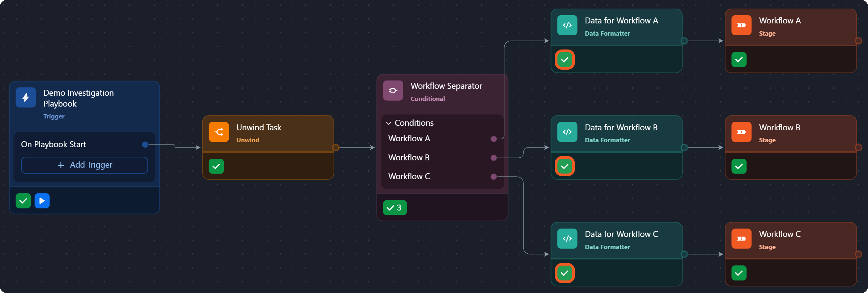
Task: Click the green checkmark under Workflow B stage
Action: coord(739,166)
